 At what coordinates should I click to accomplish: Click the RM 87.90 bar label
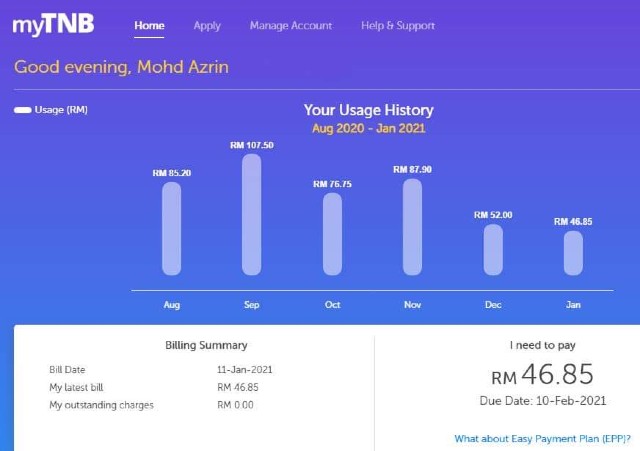pos(412,169)
